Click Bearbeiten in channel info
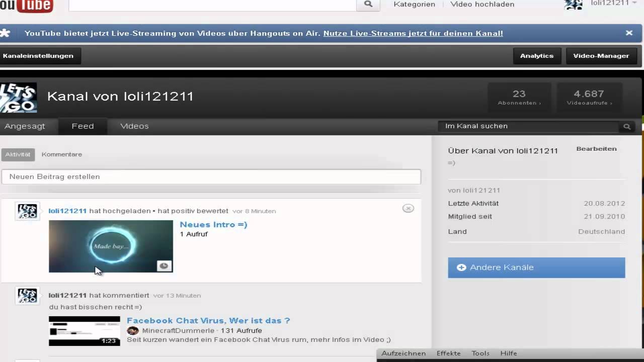The image size is (644, 362). [596, 149]
